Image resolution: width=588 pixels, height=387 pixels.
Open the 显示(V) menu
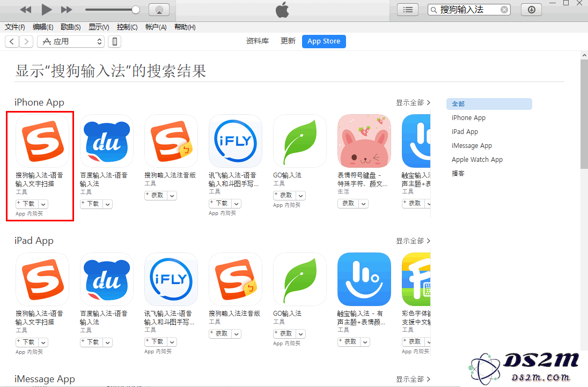99,27
